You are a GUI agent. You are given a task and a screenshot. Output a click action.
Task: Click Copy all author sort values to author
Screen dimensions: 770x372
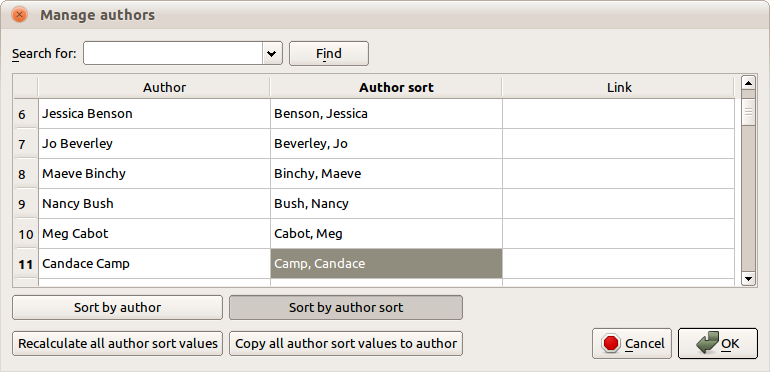pos(346,344)
